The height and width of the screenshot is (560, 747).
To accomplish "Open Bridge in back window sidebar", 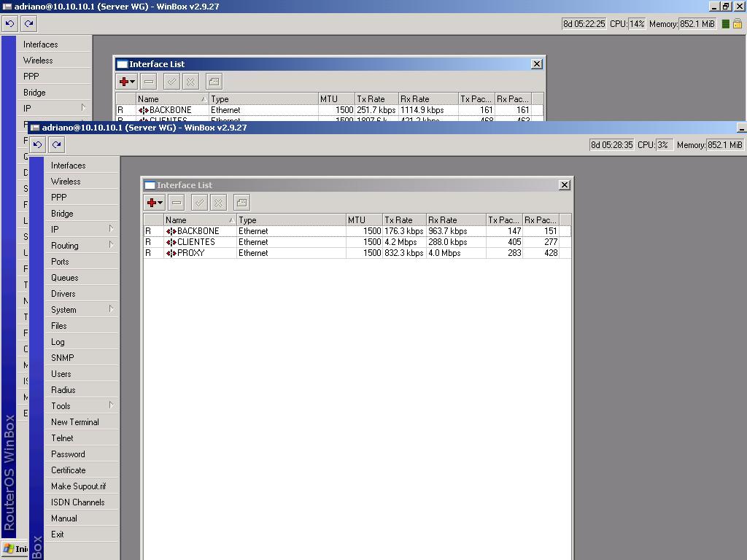I will click(54, 93).
